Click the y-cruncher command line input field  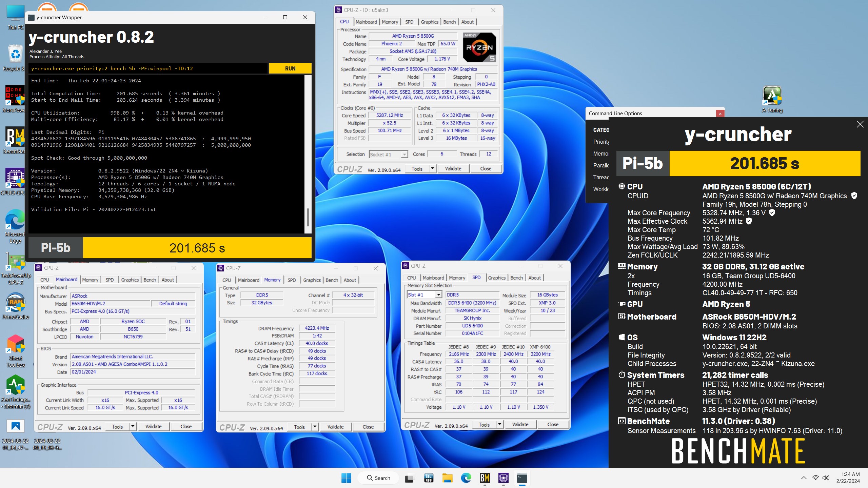pyautogui.click(x=148, y=68)
